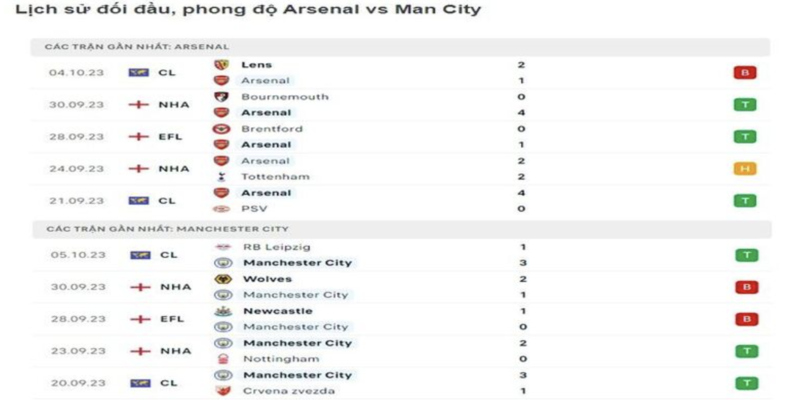Click the Lens club crest icon

tap(221, 65)
